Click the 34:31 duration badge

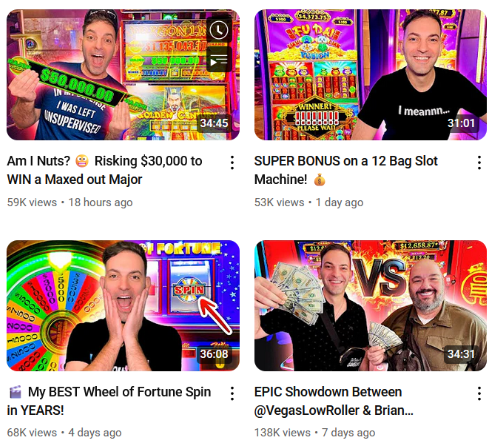coord(461,354)
